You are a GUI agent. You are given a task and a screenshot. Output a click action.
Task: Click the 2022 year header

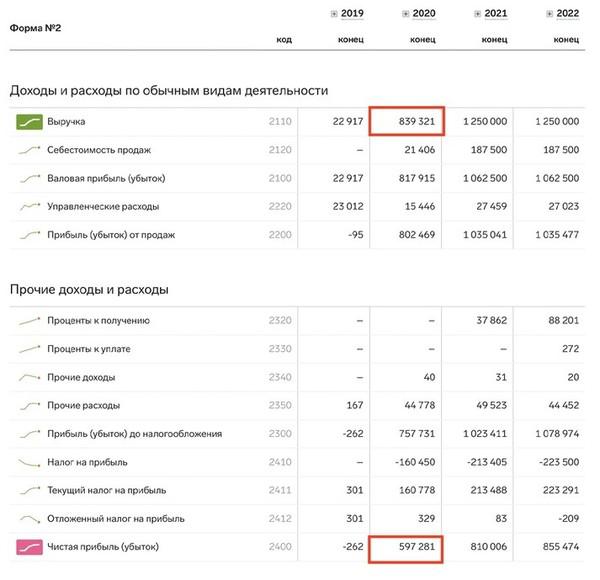(x=568, y=13)
